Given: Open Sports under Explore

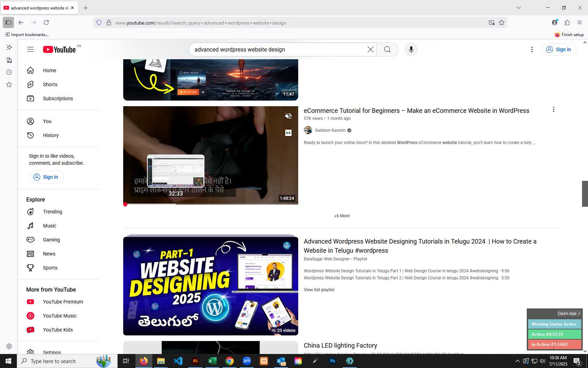Looking at the screenshot, I should 59,268.
